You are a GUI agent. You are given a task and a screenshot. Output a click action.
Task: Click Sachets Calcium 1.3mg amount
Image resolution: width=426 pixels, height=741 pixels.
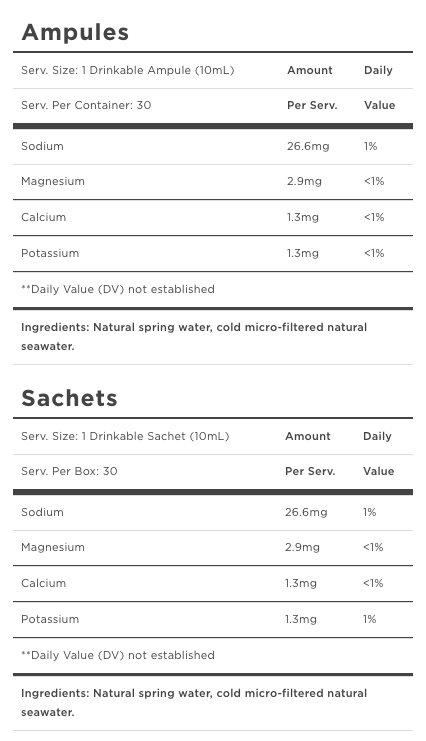pyautogui.click(x=301, y=583)
